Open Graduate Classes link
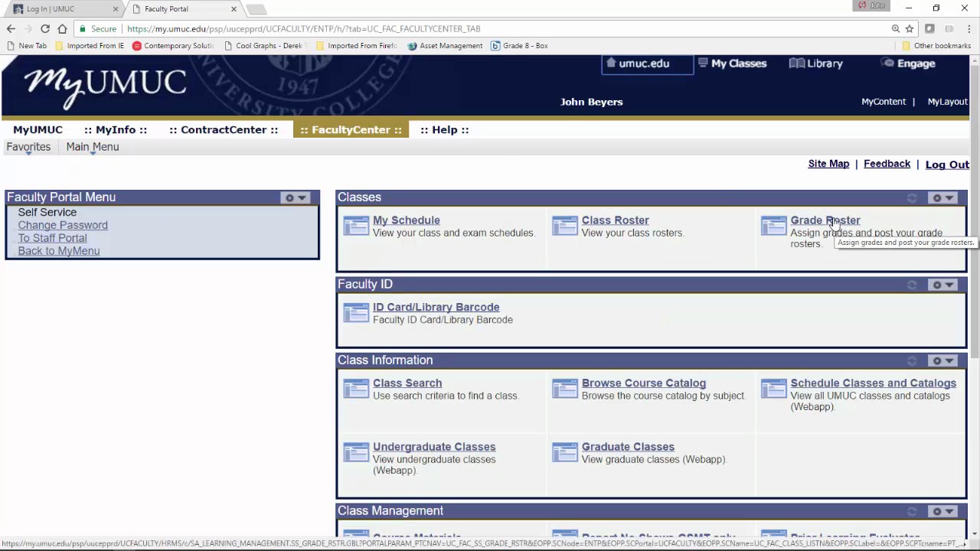 pos(628,447)
